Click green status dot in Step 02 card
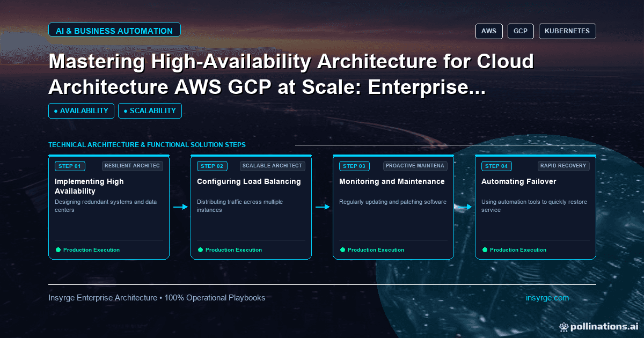 pos(200,249)
